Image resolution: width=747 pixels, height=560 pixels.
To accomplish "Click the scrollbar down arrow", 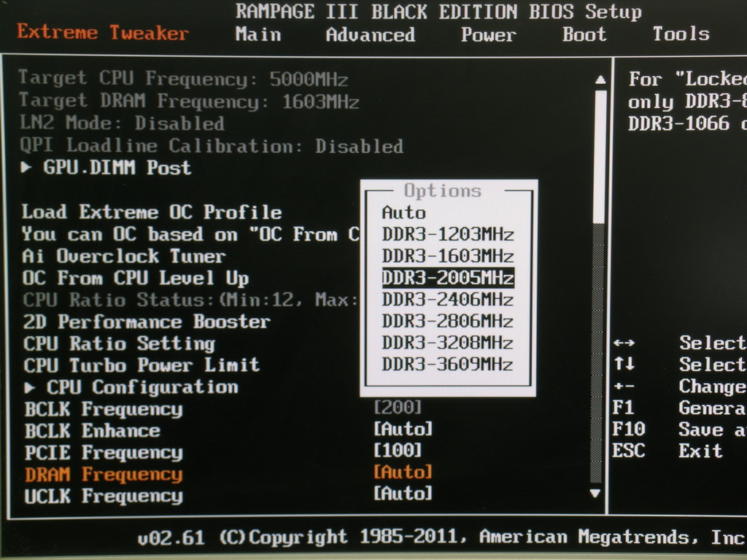I will click(595, 493).
